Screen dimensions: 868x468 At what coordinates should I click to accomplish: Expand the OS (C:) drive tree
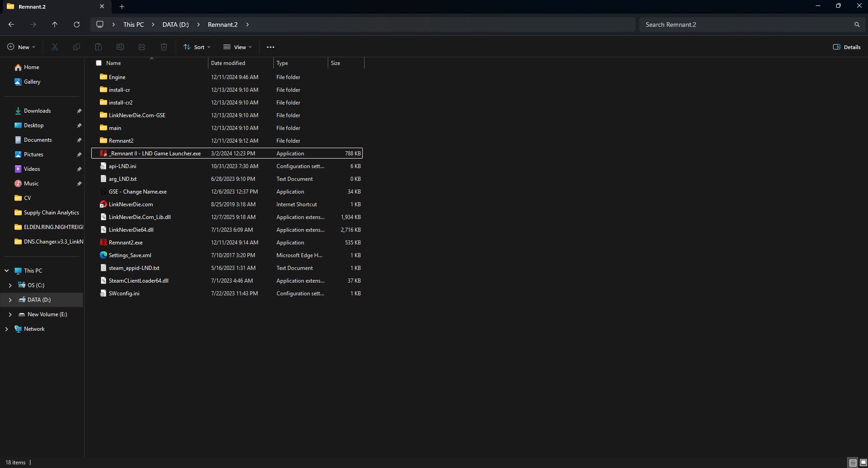pos(10,285)
